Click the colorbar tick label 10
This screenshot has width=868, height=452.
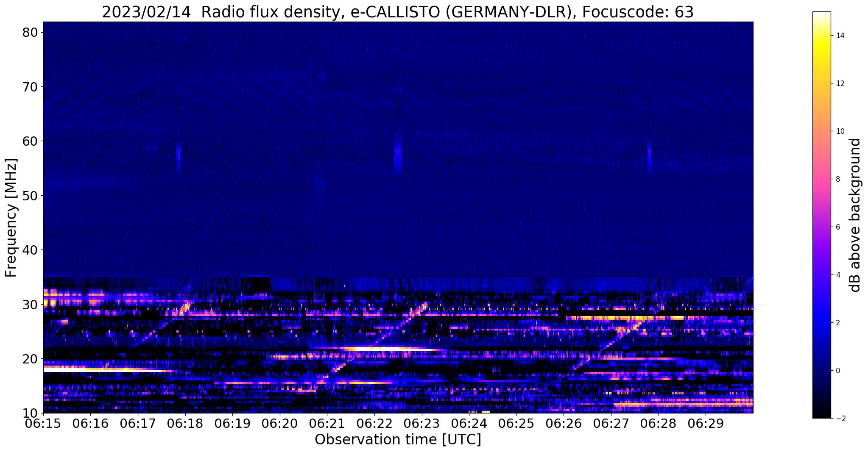(x=840, y=131)
